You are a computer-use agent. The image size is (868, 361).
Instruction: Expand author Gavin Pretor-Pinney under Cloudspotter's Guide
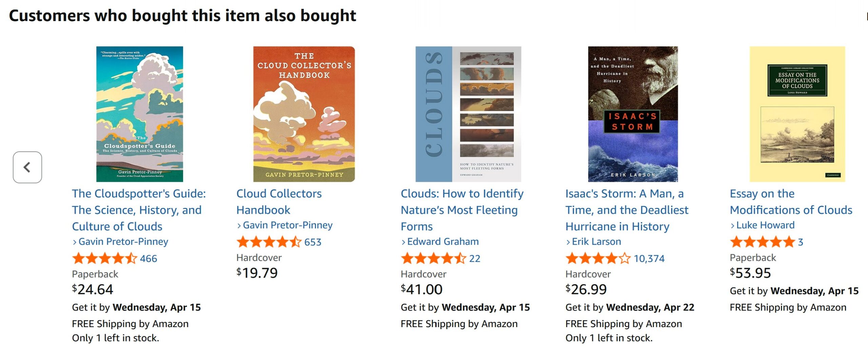tap(123, 242)
